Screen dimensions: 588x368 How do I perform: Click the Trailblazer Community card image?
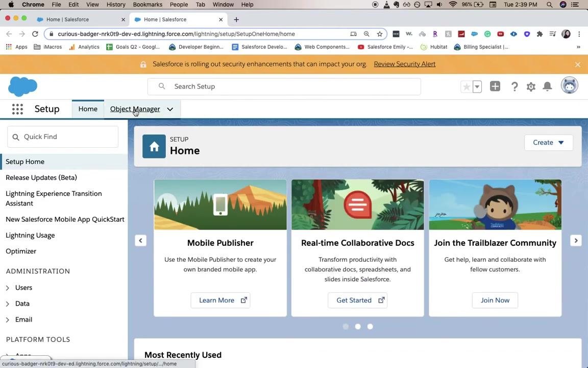(496, 204)
